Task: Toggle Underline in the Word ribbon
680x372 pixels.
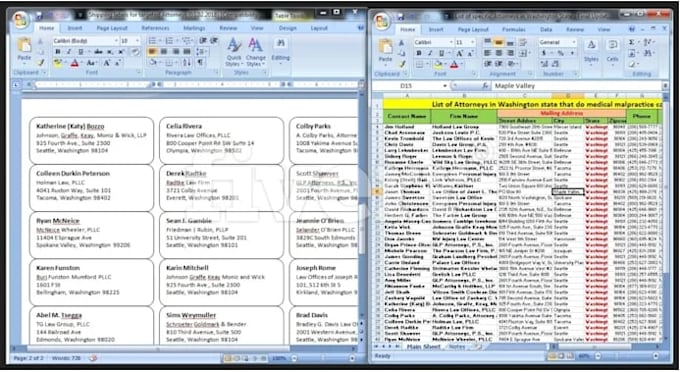Action: pos(80,52)
